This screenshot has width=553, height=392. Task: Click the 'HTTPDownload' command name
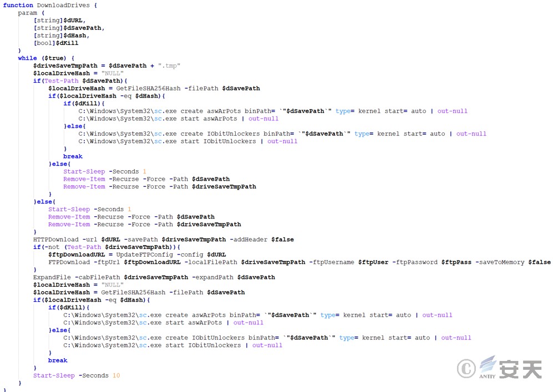55,240
